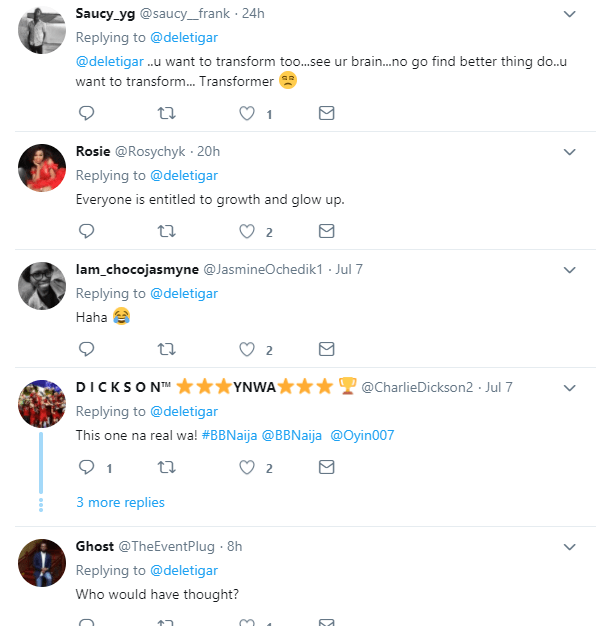Open more options chevron on Saucy_yg's tweet
This screenshot has height=634, width=612.
click(570, 14)
